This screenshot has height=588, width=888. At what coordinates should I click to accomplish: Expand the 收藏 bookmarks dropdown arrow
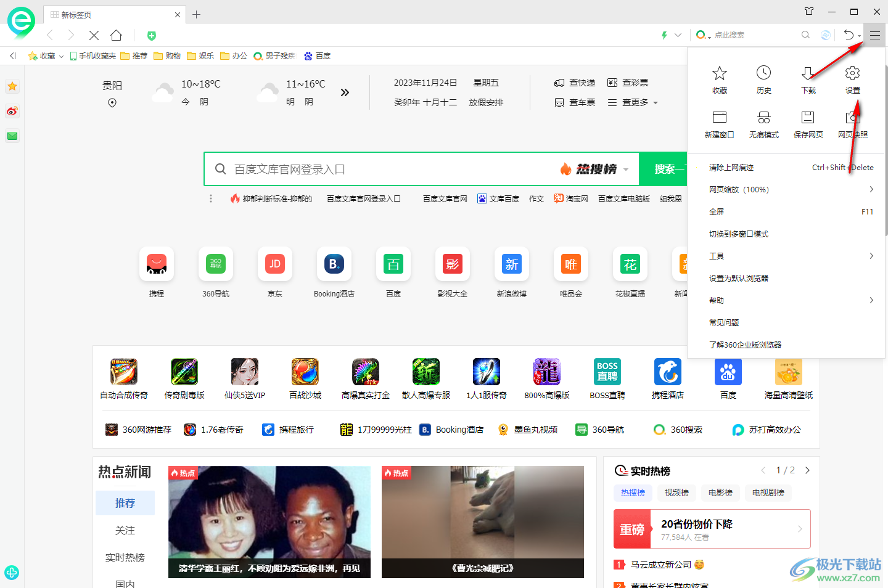[x=61, y=56]
